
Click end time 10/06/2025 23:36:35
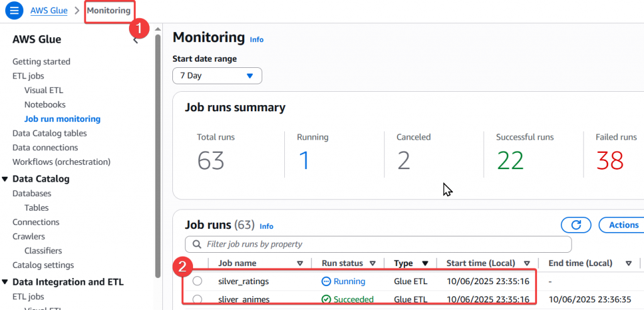click(589, 299)
